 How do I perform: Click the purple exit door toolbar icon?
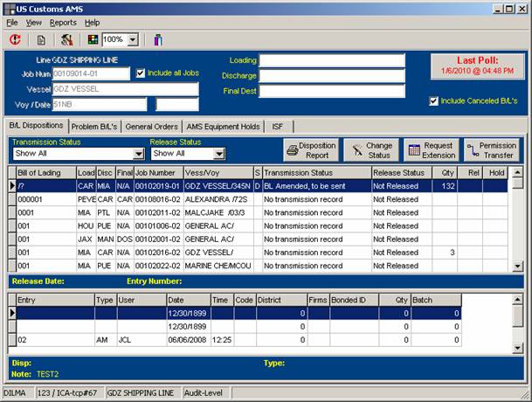pos(158,39)
